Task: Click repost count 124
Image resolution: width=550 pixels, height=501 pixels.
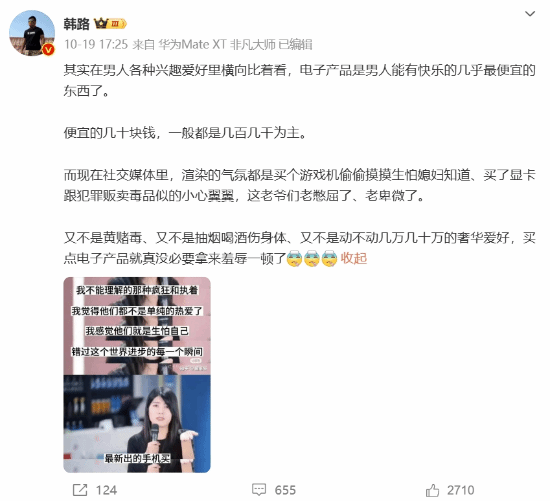Action: pos(106,490)
